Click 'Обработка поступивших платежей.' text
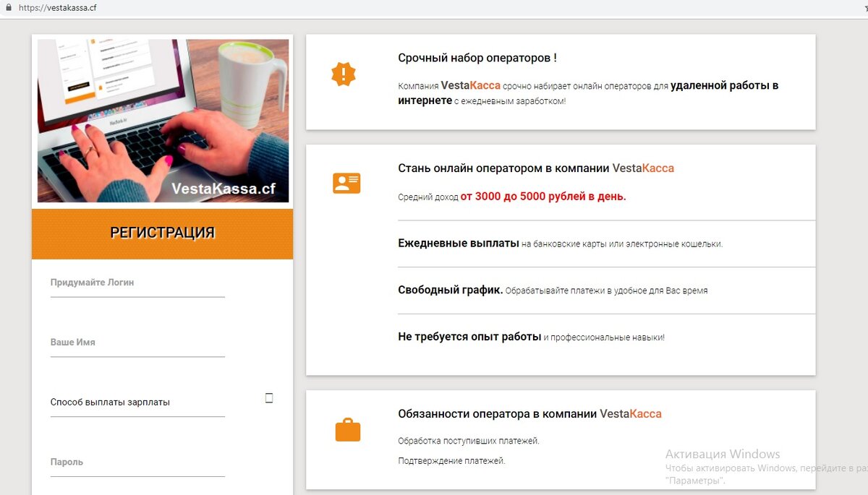 469,441
